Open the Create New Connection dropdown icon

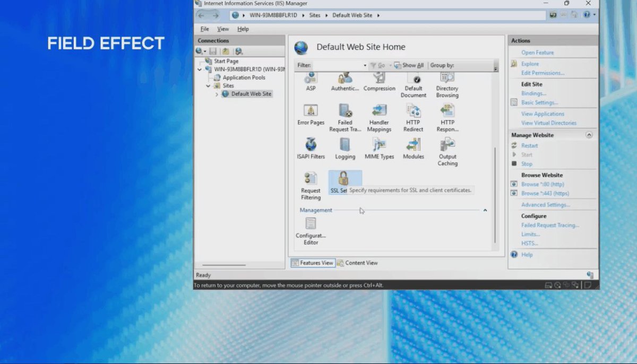click(x=201, y=51)
